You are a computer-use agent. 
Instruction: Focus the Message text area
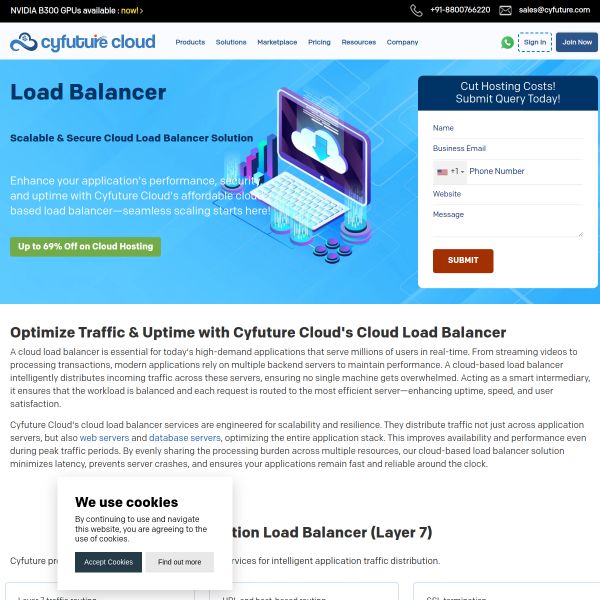coord(507,222)
